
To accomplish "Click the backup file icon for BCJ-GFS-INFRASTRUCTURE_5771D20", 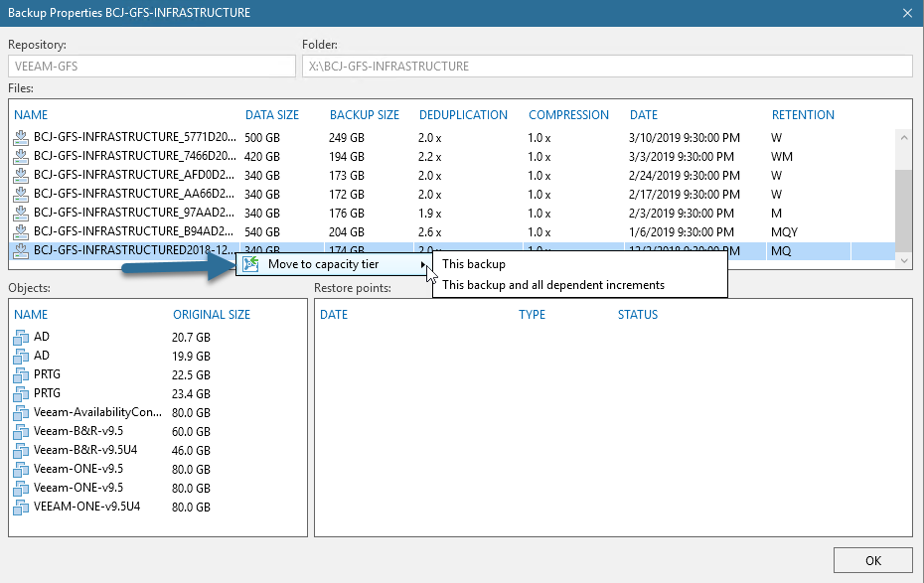I will click(x=21, y=138).
